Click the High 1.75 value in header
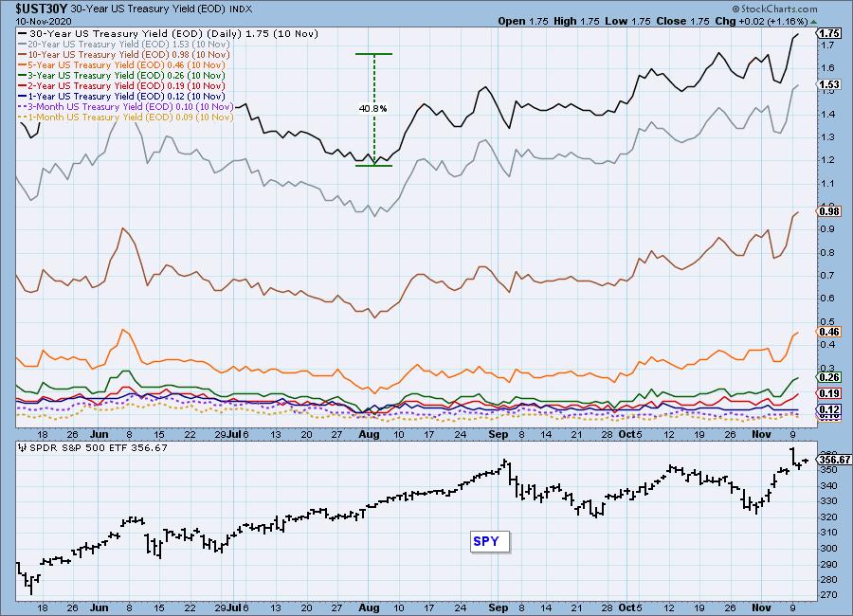 point(576,21)
